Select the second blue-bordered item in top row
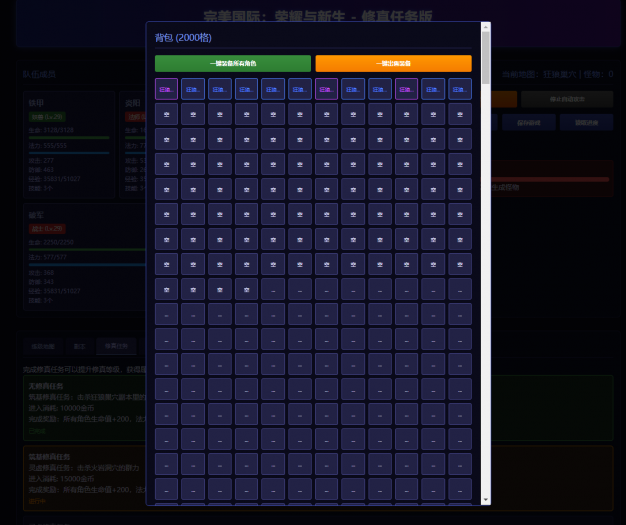The height and width of the screenshot is (525, 626). [193, 89]
